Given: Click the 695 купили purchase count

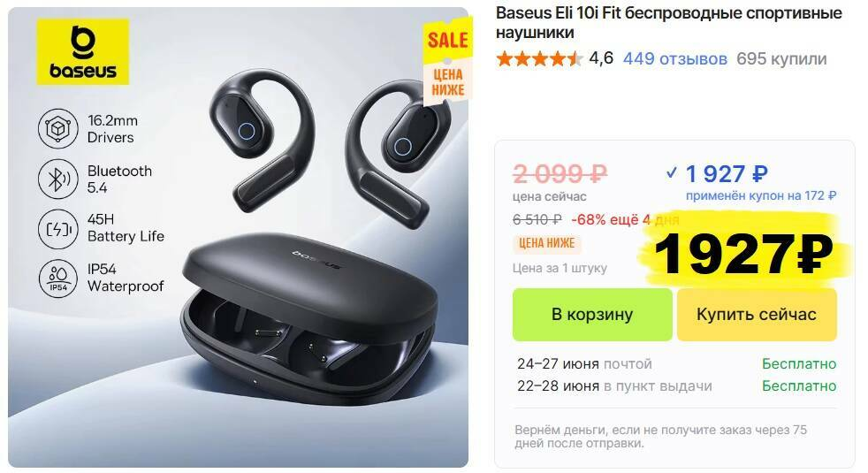Looking at the screenshot, I should (x=781, y=58).
